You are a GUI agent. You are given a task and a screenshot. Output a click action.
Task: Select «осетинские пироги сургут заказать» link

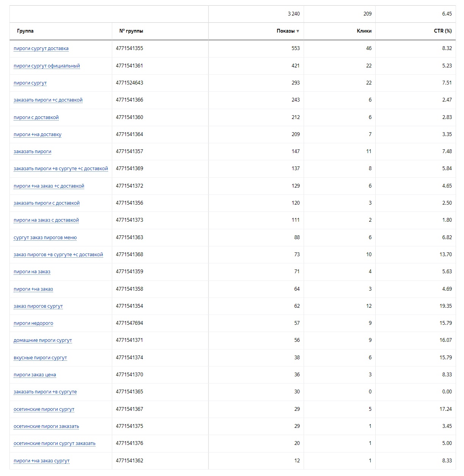54,443
